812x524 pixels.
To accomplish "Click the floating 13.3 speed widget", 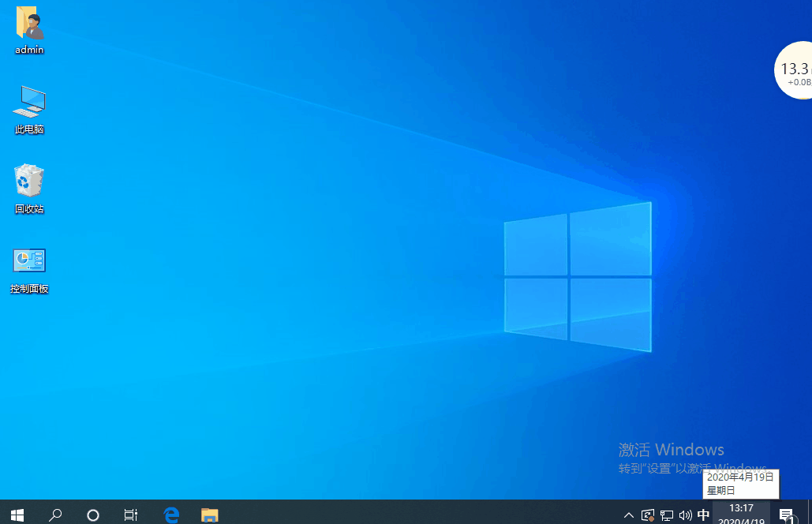I will click(794, 70).
